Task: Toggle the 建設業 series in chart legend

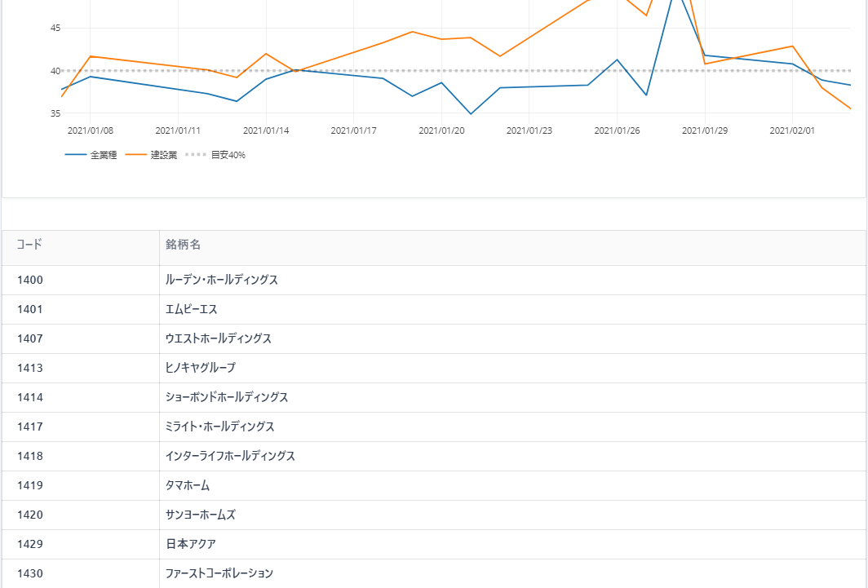Action: coord(163,155)
